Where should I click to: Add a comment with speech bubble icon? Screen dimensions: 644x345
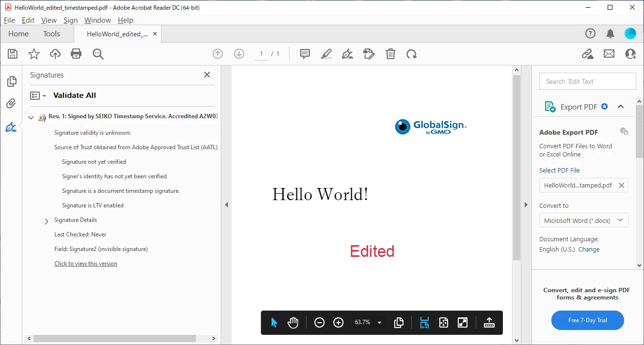pyautogui.click(x=305, y=54)
